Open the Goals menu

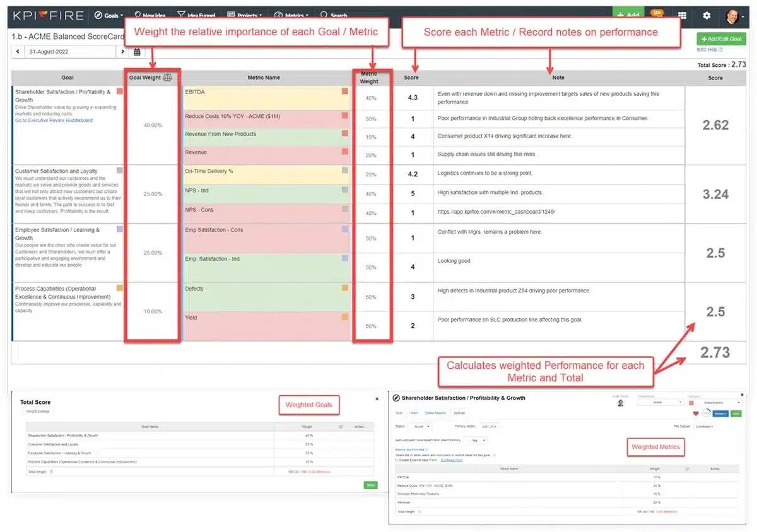[x=108, y=15]
